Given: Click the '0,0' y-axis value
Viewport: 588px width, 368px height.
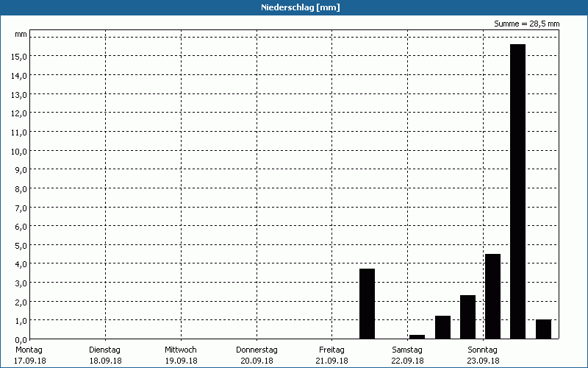Looking at the screenshot, I should tap(21, 340).
